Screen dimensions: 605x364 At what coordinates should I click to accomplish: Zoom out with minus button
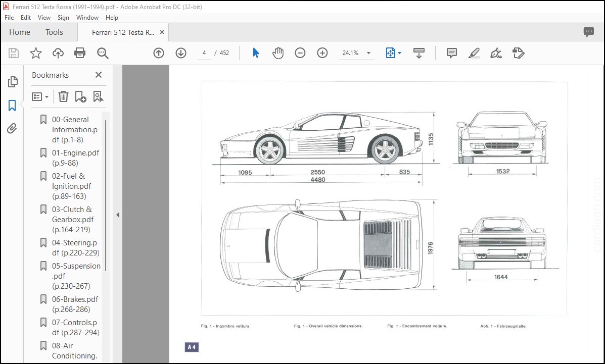(x=300, y=53)
